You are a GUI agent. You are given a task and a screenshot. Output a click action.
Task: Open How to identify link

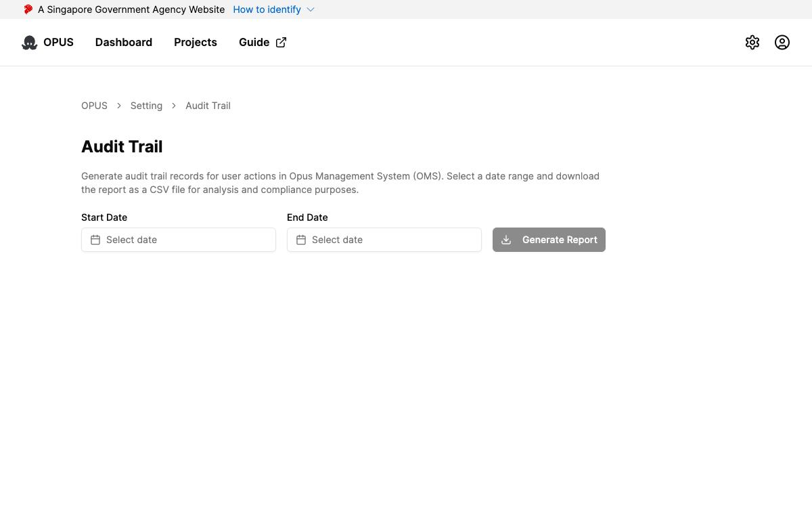point(267,9)
